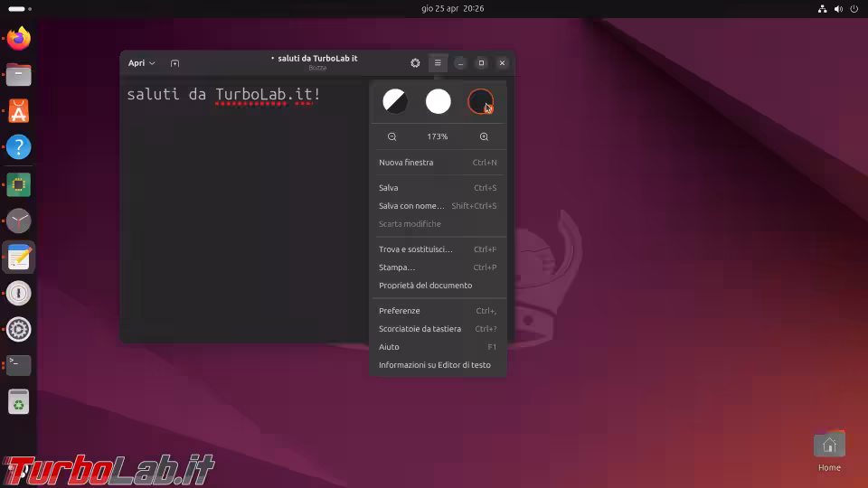Reset zoom by clicking 173%
868x488 pixels.
438,136
